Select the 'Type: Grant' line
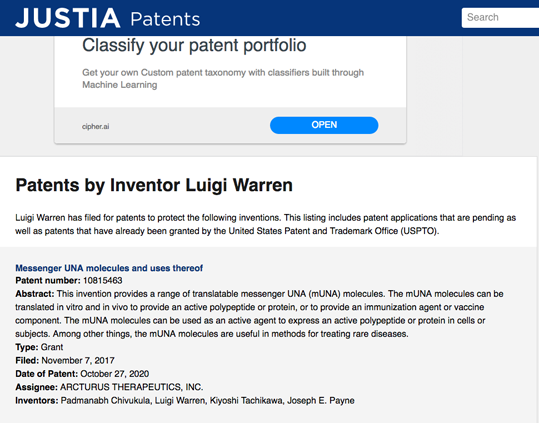539x423 pixels. click(39, 347)
